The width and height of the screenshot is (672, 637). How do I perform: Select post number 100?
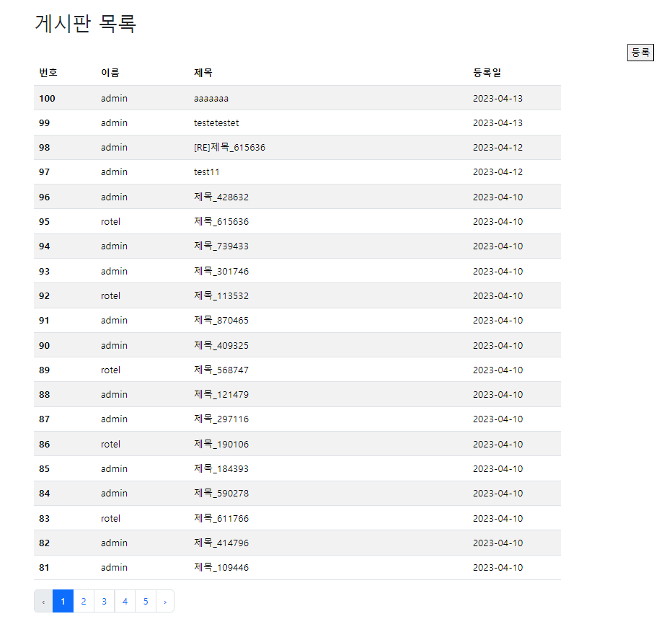47,99
